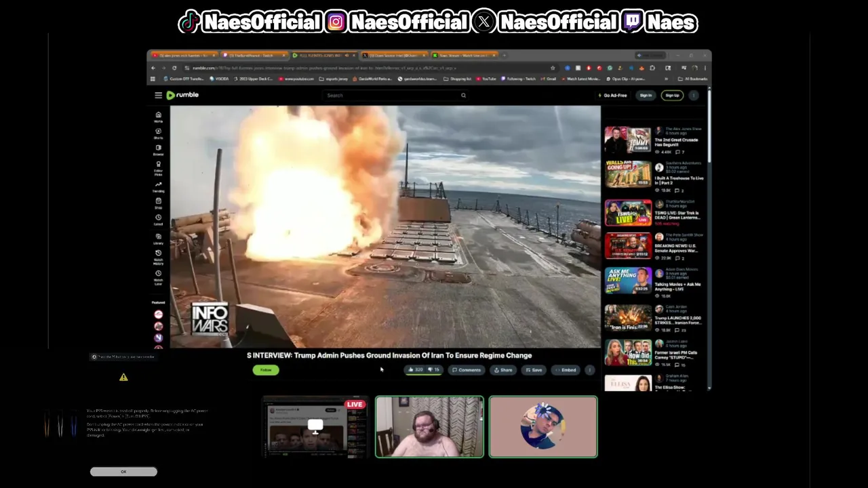This screenshot has width=868, height=488.
Task: Click the Share button under video
Action: tap(503, 370)
